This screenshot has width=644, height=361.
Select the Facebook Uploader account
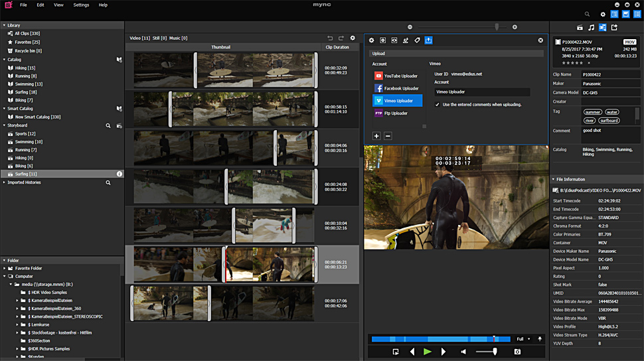pyautogui.click(x=397, y=88)
